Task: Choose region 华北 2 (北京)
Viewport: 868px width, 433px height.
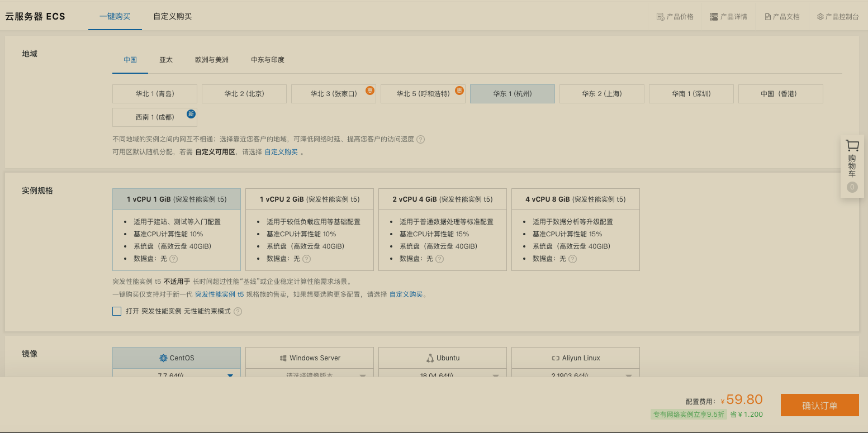Action: coord(244,94)
